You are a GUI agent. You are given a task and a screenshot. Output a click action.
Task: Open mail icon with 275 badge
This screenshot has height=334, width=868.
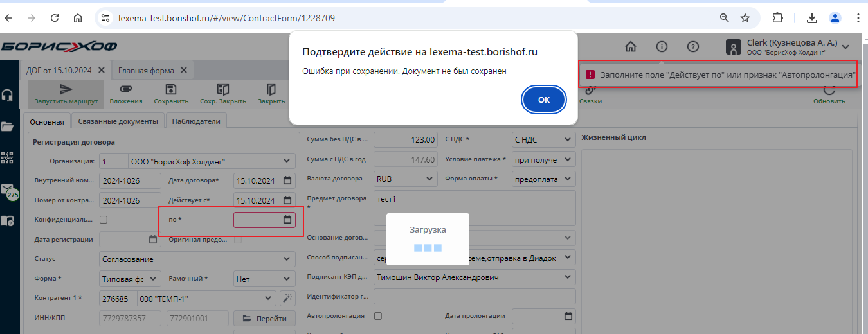pos(8,191)
